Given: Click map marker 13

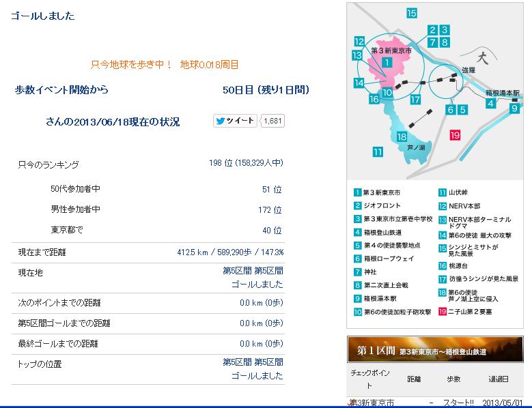Looking at the screenshot, I should pos(356,55).
